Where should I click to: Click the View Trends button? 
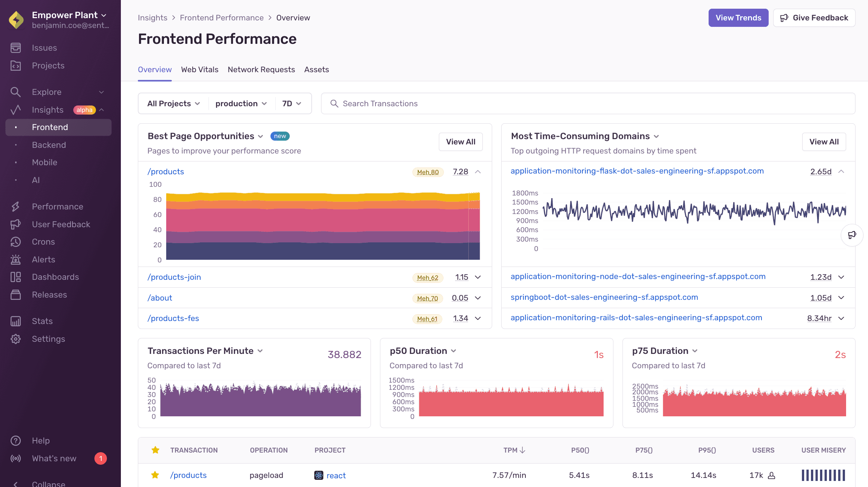738,17
